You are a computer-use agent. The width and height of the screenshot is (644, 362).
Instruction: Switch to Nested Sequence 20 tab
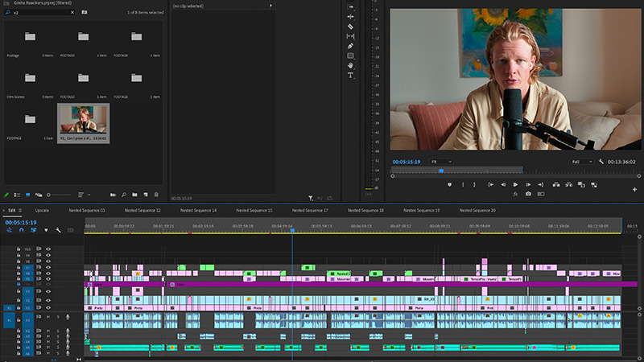pyautogui.click(x=477, y=211)
